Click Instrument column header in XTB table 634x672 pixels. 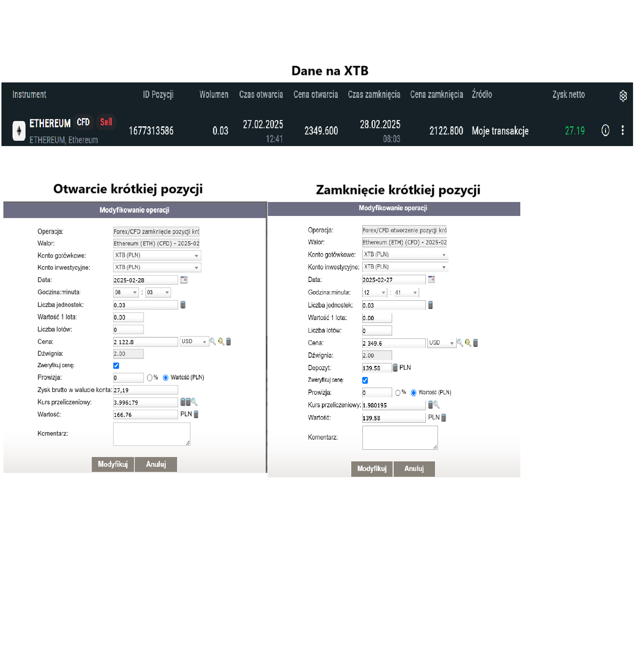click(x=29, y=94)
